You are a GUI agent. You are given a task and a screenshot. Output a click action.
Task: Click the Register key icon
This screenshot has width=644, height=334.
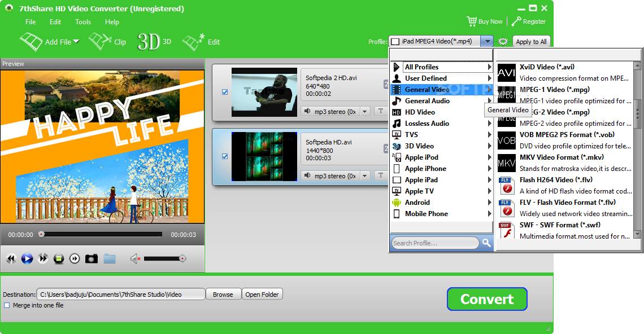[x=516, y=21]
